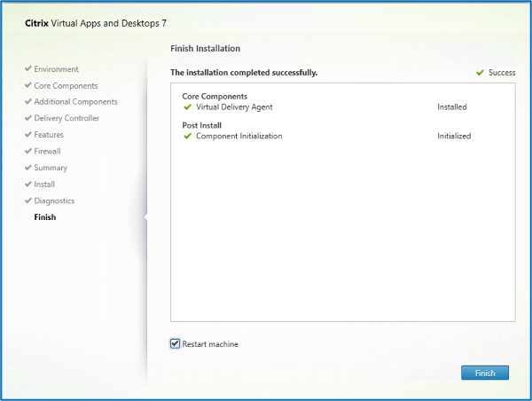
Task: Click green check beside Virtual Delivery Agent
Action: (x=187, y=107)
